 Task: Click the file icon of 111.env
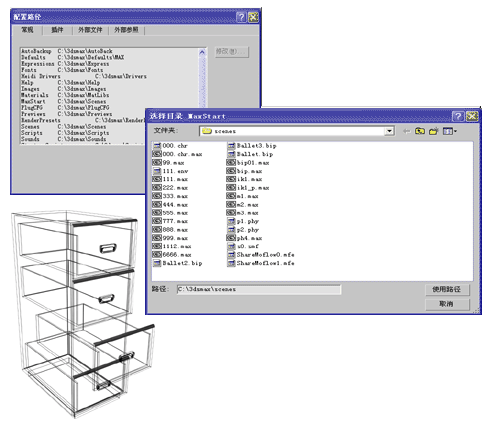157,171
